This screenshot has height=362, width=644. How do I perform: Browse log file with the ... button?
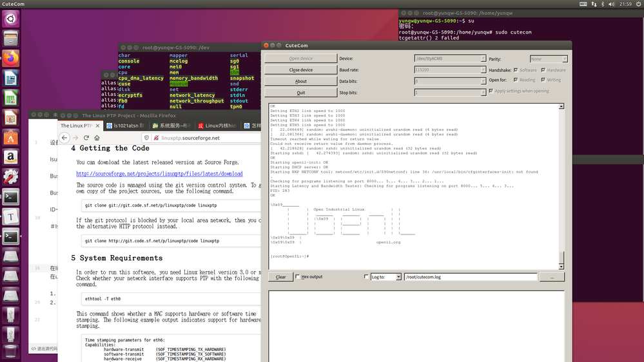[x=552, y=277]
